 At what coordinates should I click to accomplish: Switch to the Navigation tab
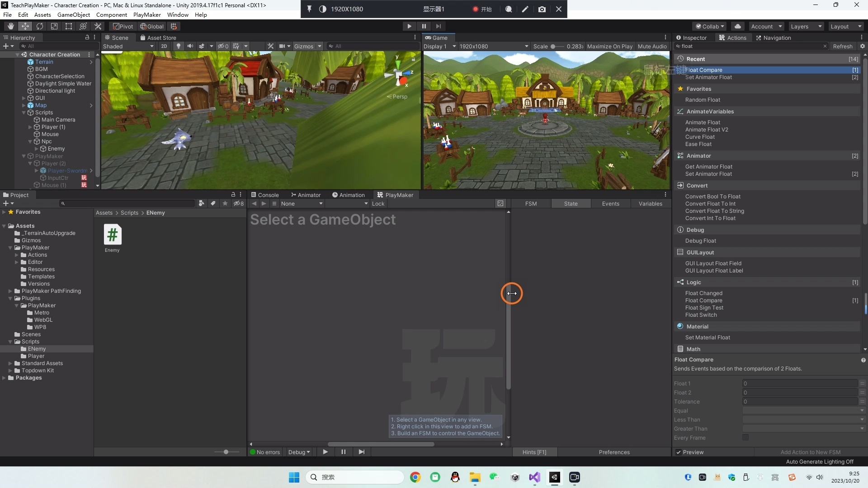click(774, 38)
